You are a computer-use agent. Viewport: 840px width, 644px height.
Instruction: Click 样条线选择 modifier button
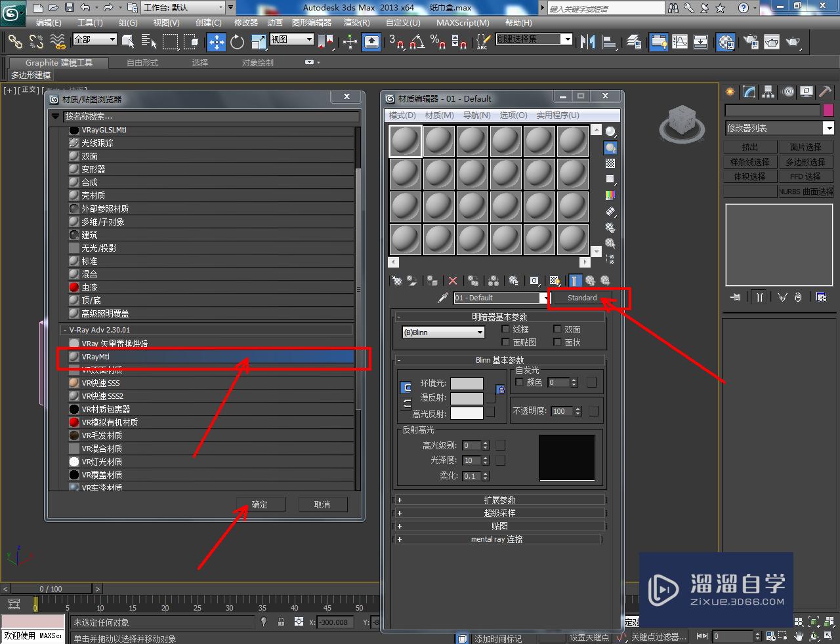click(750, 161)
